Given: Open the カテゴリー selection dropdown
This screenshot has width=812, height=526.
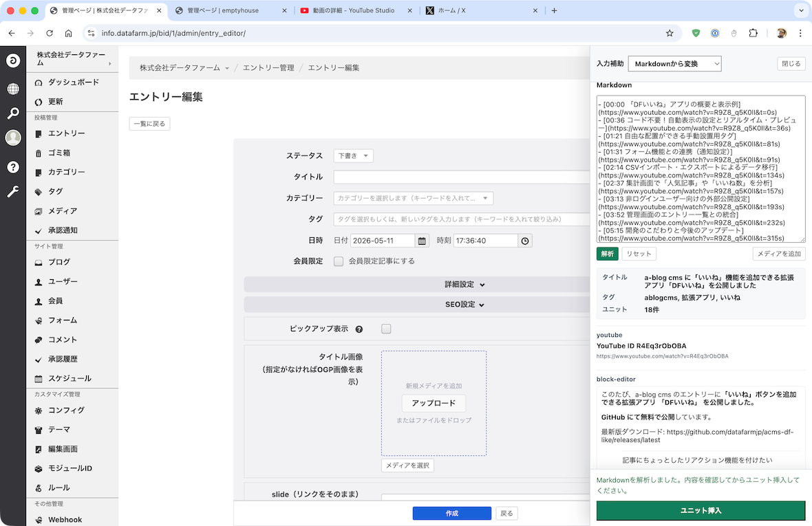Looking at the screenshot, I should [414, 198].
